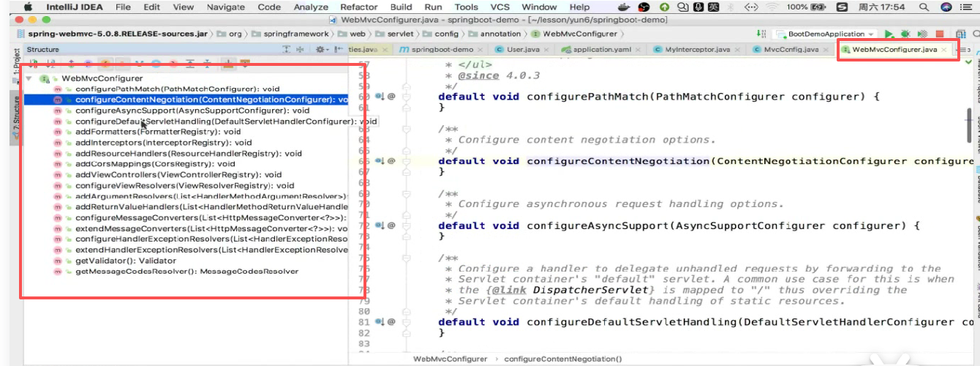Open the VCS menu
The image size is (980, 366).
pos(500,7)
